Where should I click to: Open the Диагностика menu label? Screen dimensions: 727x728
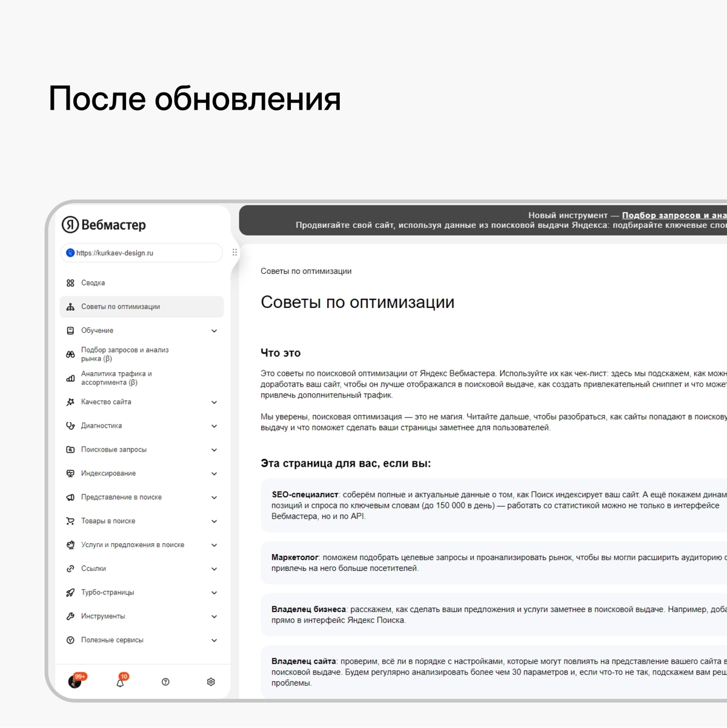101,426
